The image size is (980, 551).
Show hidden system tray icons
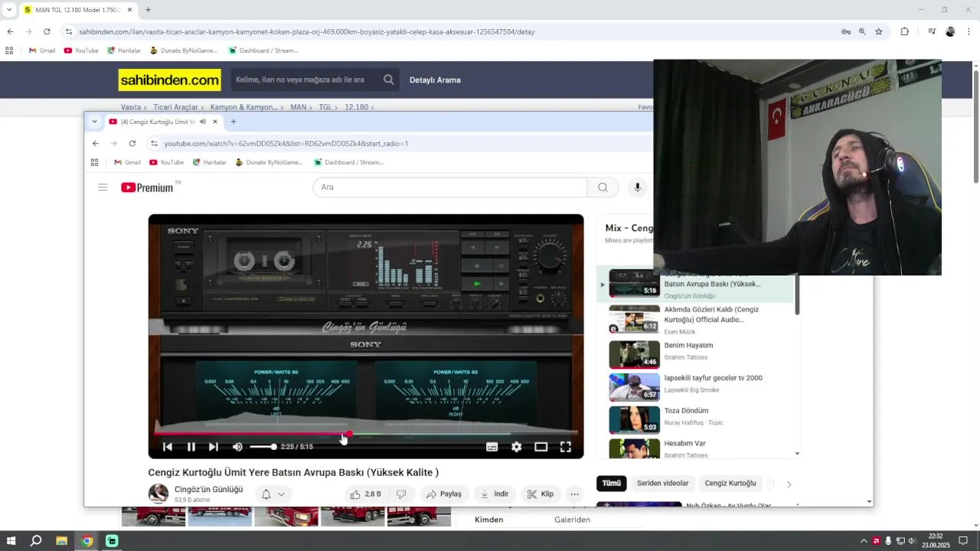[864, 541]
